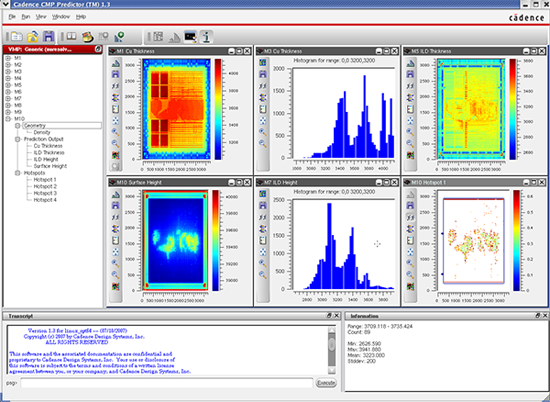Click the colormap icon in M1 Cu Thickness panel
Screen dimensions: 550x402
click(x=115, y=155)
